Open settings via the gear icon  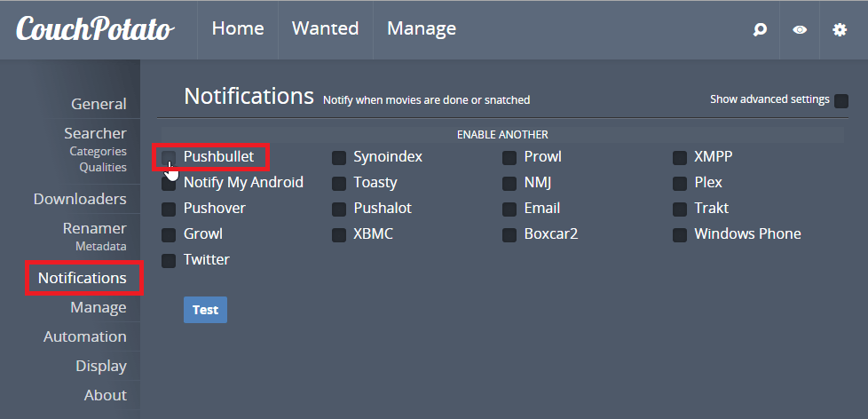click(840, 29)
